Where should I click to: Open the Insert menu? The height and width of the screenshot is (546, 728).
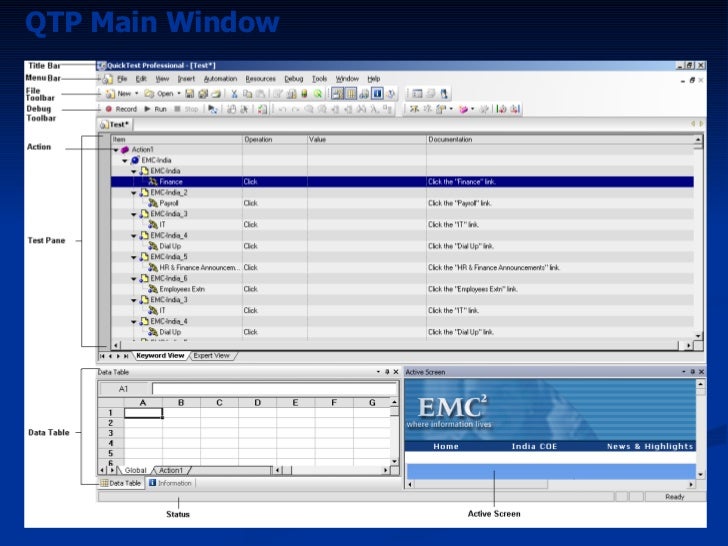186,79
